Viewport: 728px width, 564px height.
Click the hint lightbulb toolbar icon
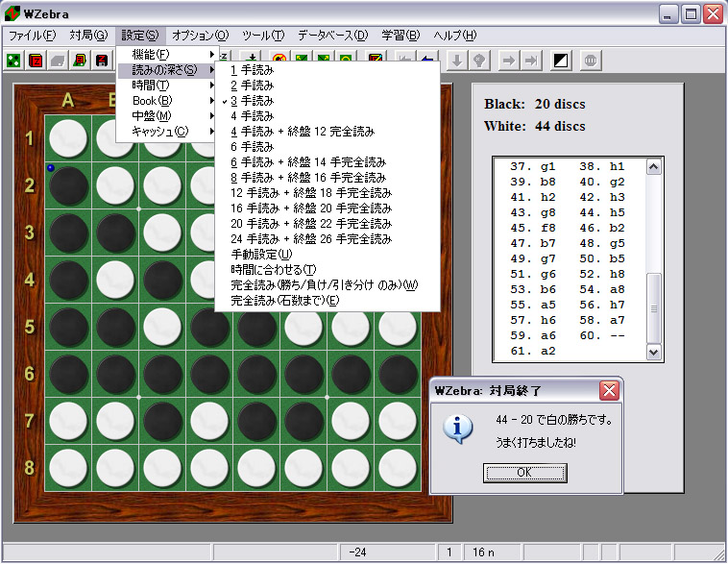479,61
